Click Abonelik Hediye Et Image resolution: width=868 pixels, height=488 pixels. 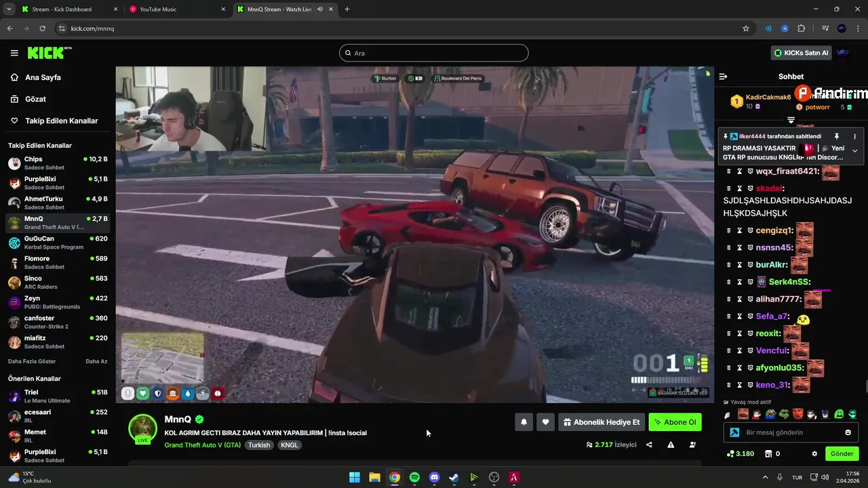click(x=601, y=422)
